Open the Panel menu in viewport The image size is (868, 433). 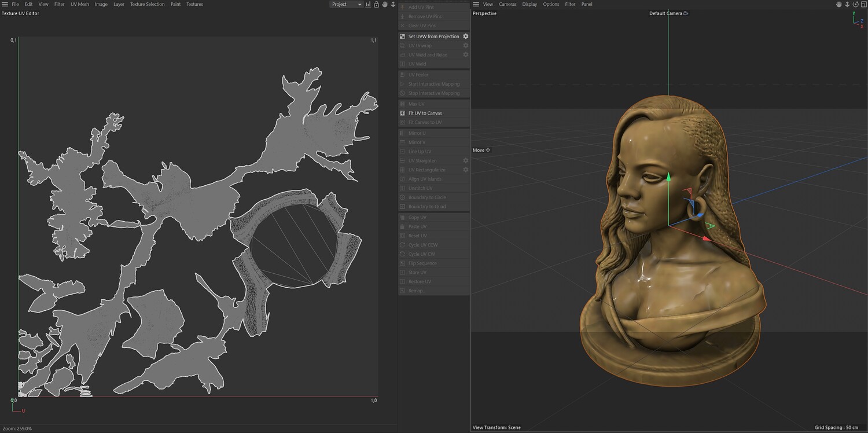587,4
